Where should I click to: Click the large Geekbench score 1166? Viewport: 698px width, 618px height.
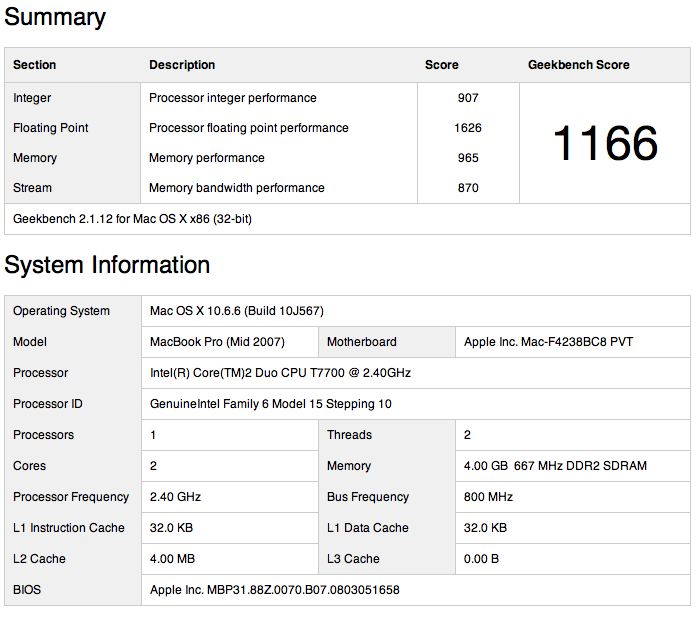[x=605, y=143]
